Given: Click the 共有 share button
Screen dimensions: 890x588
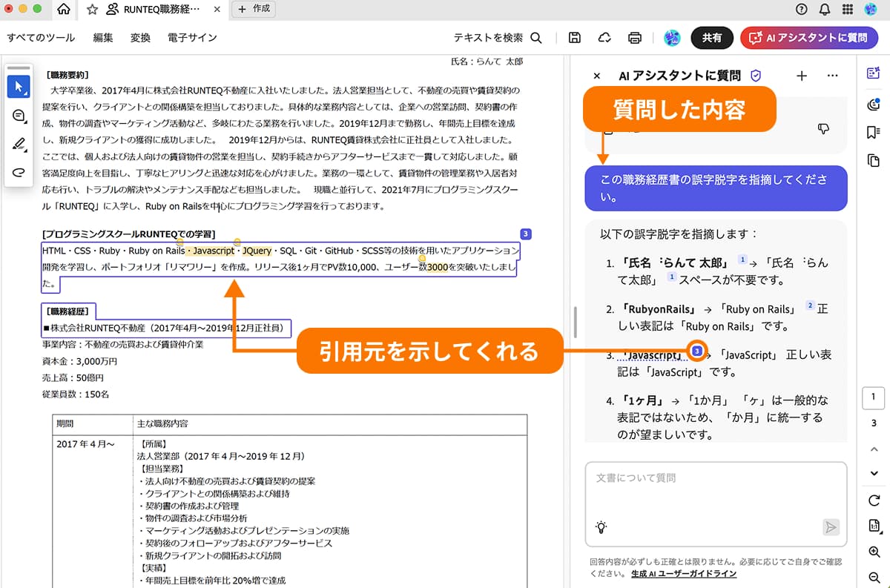Looking at the screenshot, I should (712, 38).
